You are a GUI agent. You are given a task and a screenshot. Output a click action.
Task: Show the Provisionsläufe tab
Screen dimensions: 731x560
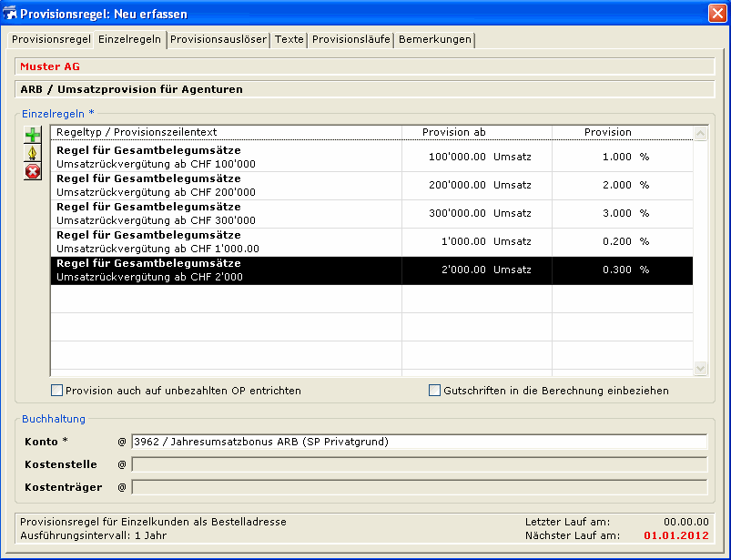click(x=351, y=40)
